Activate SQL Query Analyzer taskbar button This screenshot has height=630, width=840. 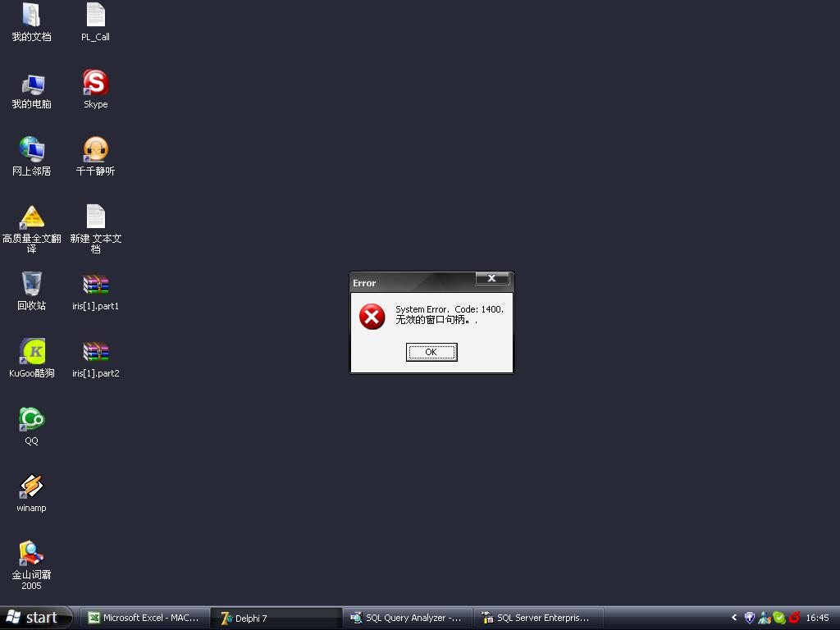pyautogui.click(x=406, y=618)
